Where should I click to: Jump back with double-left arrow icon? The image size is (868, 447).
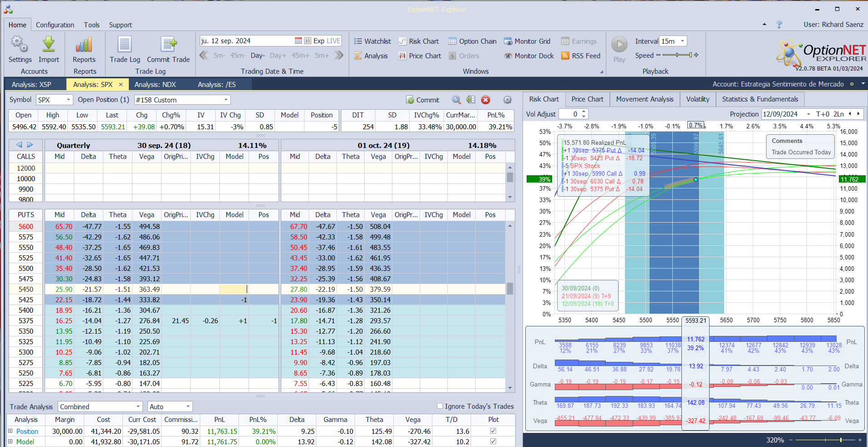(204, 56)
